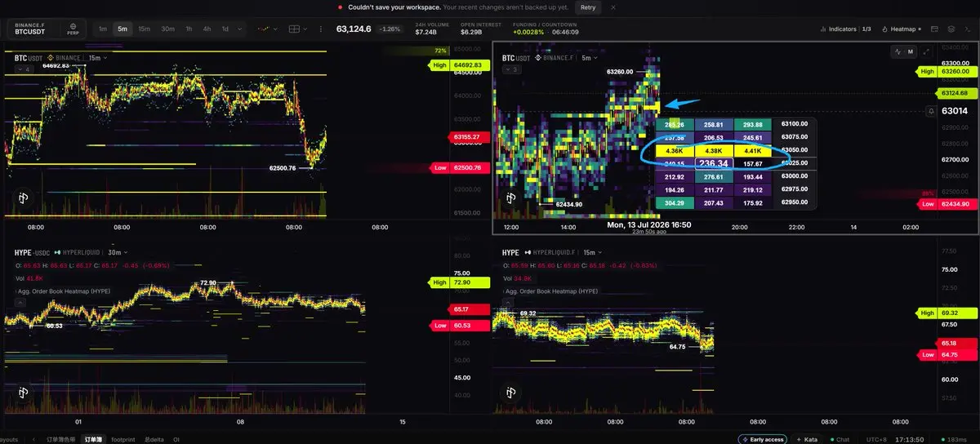Select the 1m timeframe

(103, 29)
